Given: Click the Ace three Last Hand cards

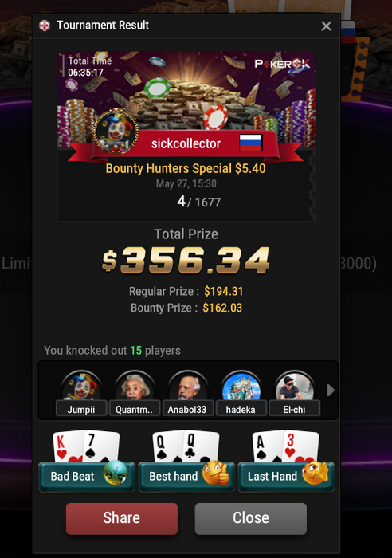Looking at the screenshot, I should [285, 446].
